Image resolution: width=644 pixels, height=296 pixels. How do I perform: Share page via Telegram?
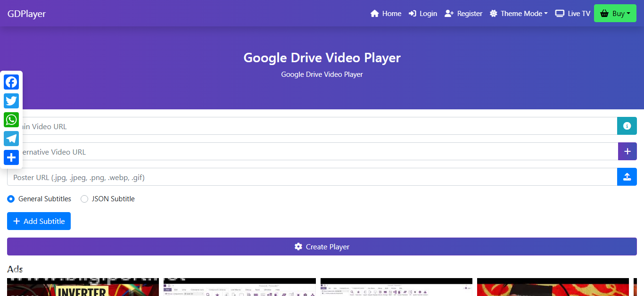click(11, 139)
